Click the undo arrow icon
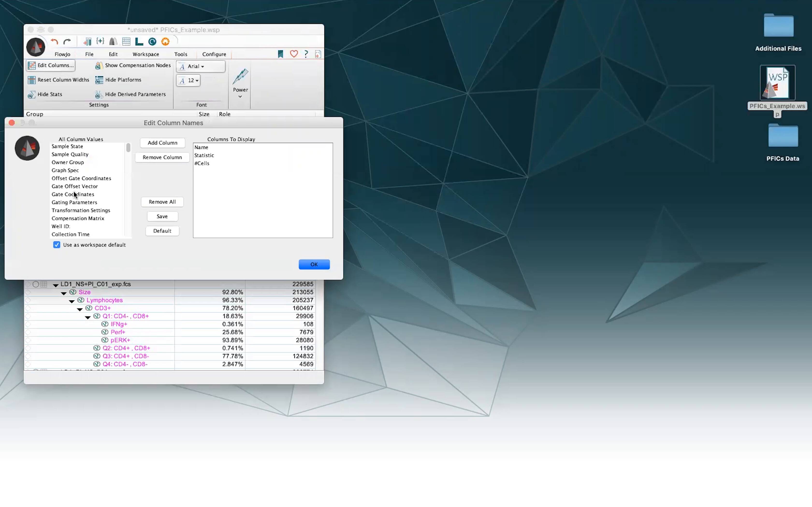812x507 pixels. [x=54, y=42]
